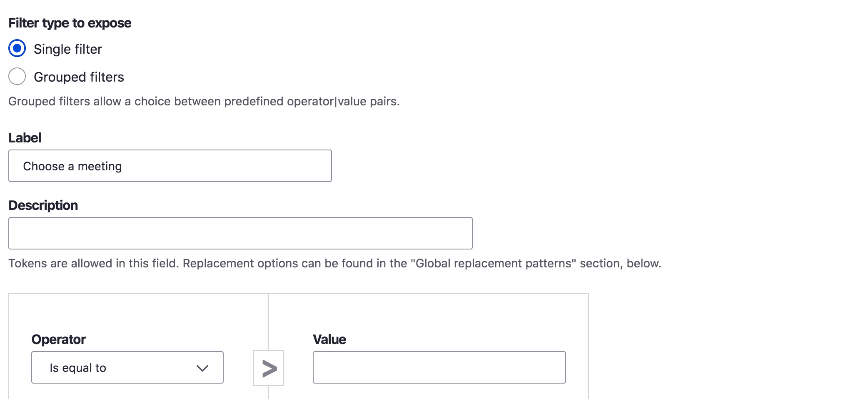Click the Value column header
This screenshot has width=868, height=399.
[329, 339]
